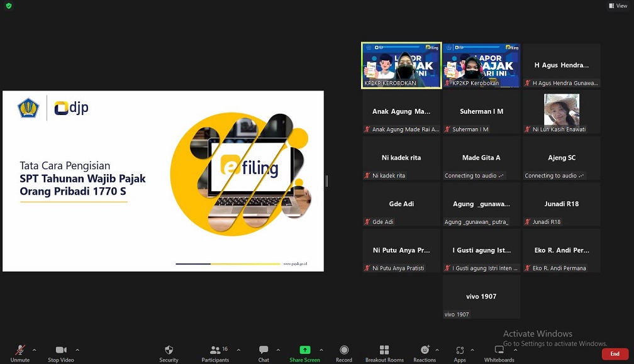The image size is (634, 364).
Task: Select Eko R. Andi Permana's tile
Action: pyautogui.click(x=562, y=250)
